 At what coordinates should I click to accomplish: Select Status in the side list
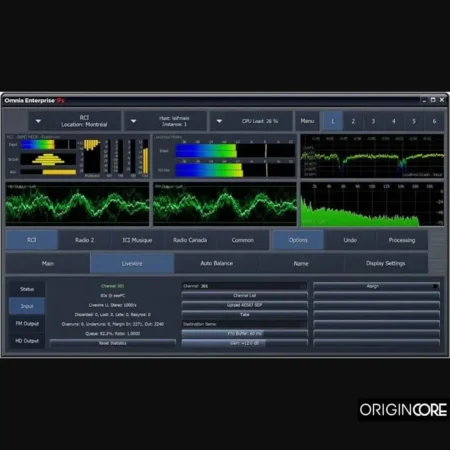[x=27, y=289]
